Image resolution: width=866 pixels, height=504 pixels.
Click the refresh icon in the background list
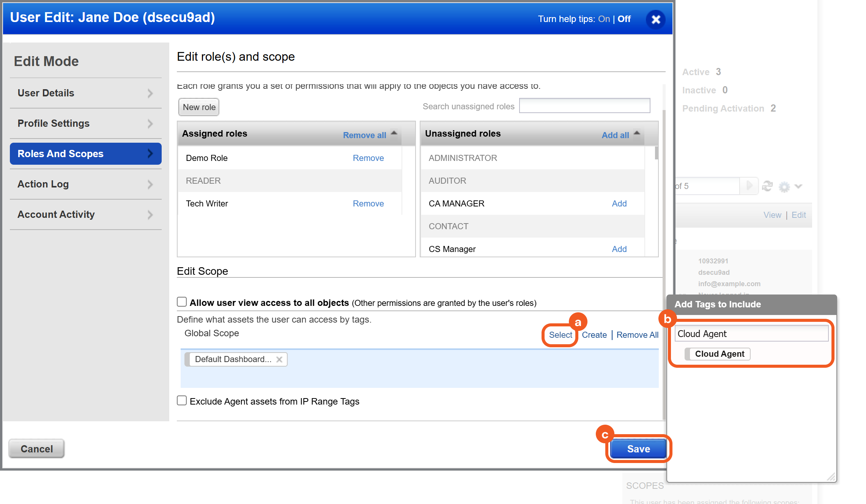[767, 186]
